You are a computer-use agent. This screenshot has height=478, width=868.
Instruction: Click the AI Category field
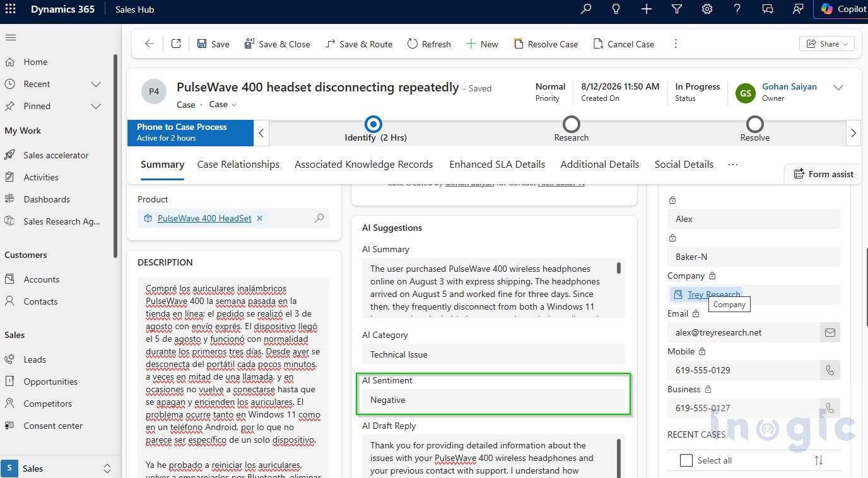[493, 354]
